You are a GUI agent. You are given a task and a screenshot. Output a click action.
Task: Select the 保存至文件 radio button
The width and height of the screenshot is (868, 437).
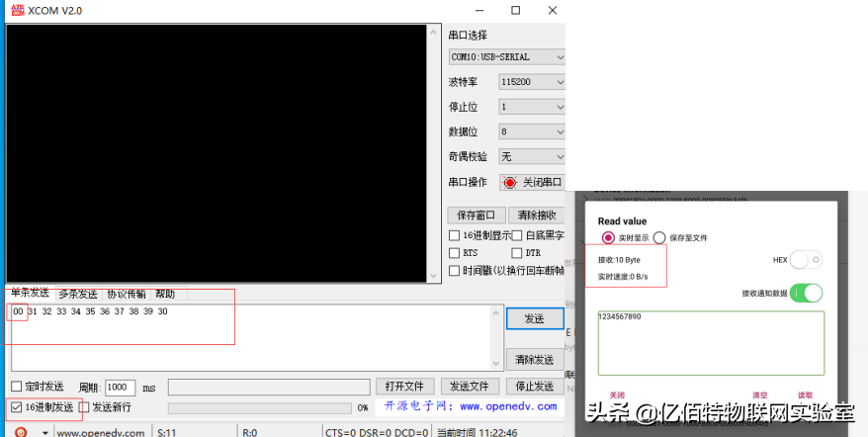659,237
